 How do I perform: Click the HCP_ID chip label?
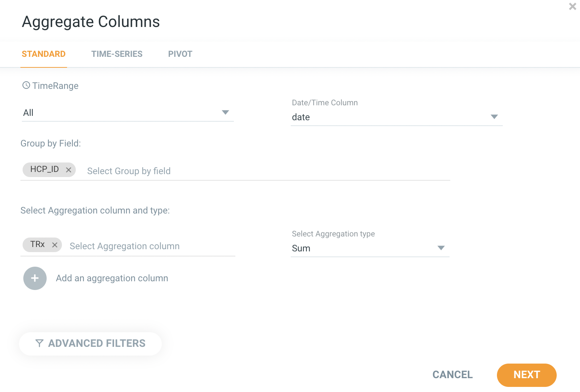(x=44, y=169)
